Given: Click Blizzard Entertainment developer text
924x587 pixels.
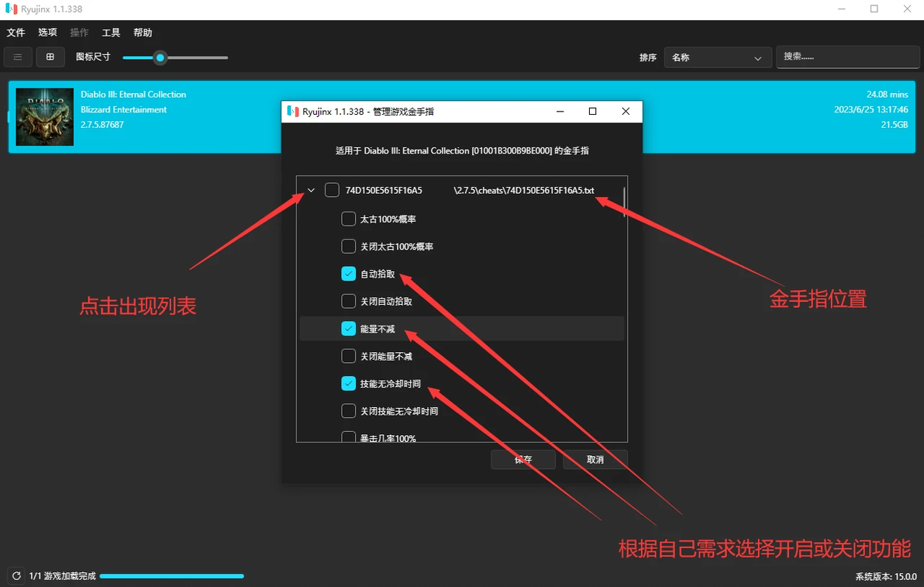Looking at the screenshot, I should (x=124, y=109).
